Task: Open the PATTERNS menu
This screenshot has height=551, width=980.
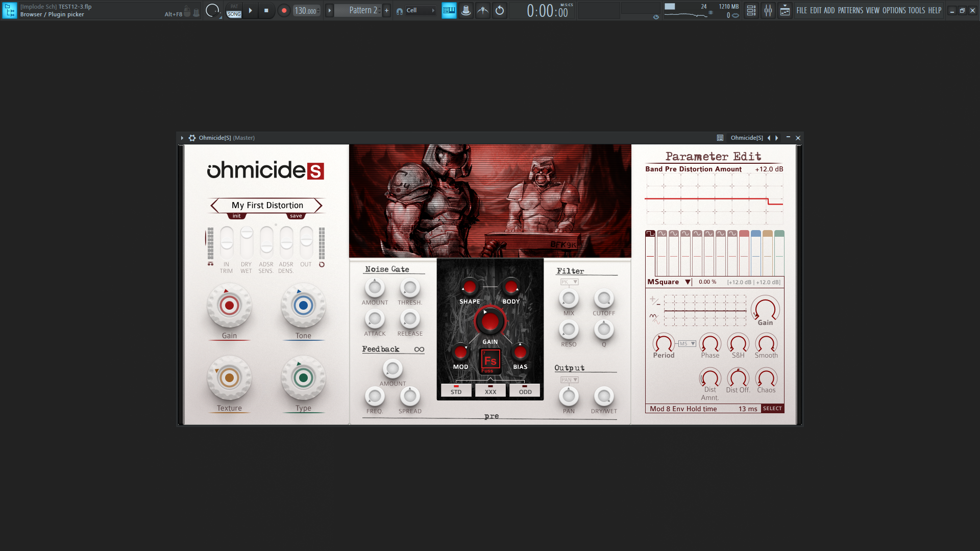Action: pos(850,10)
